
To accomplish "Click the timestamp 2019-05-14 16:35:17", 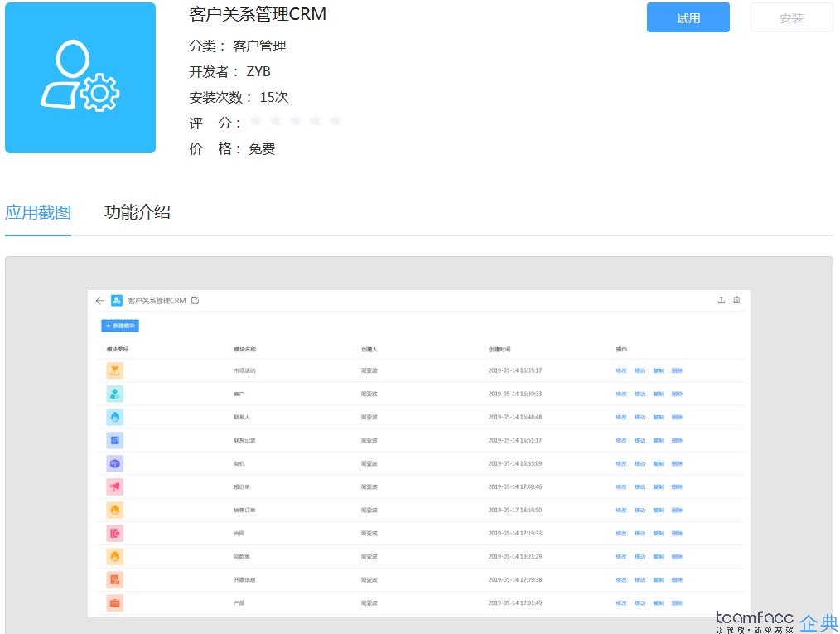I will (514, 370).
